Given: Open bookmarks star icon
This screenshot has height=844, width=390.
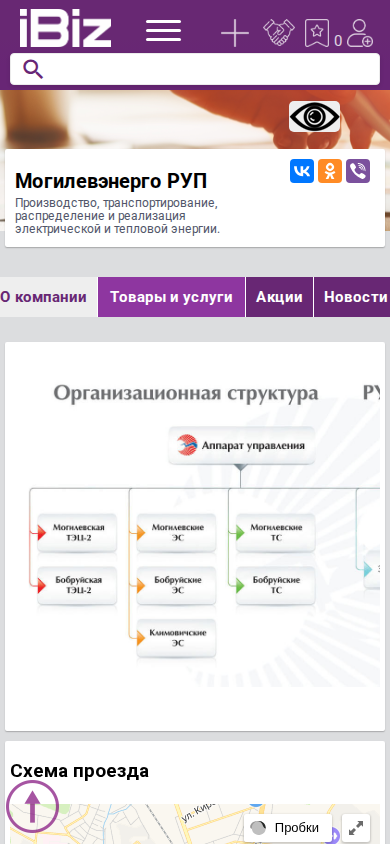Looking at the screenshot, I should pos(317,33).
